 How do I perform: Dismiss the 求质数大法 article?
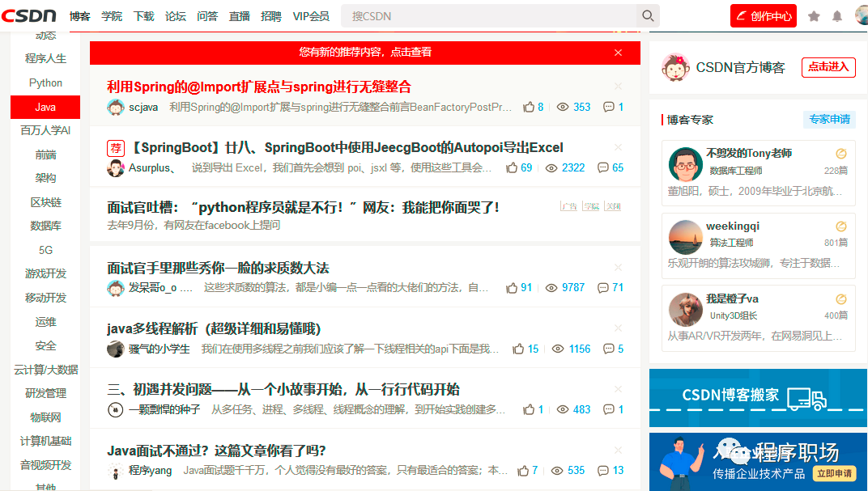(x=619, y=268)
